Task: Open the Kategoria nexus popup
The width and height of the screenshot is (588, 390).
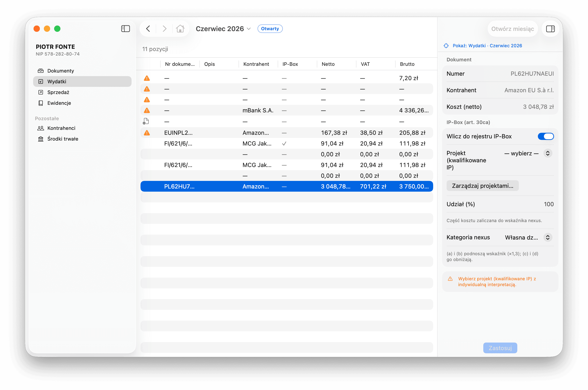Action: [x=528, y=237]
